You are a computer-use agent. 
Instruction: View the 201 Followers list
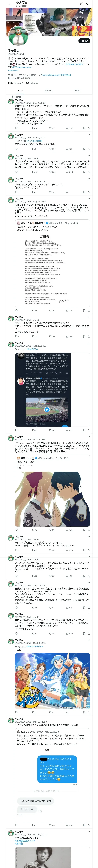32,83
